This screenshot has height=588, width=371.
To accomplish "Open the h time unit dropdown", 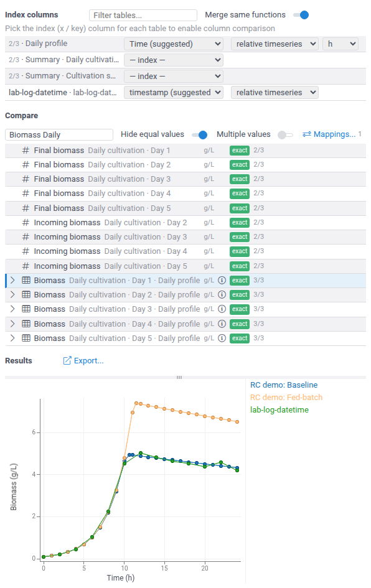I will [x=340, y=44].
